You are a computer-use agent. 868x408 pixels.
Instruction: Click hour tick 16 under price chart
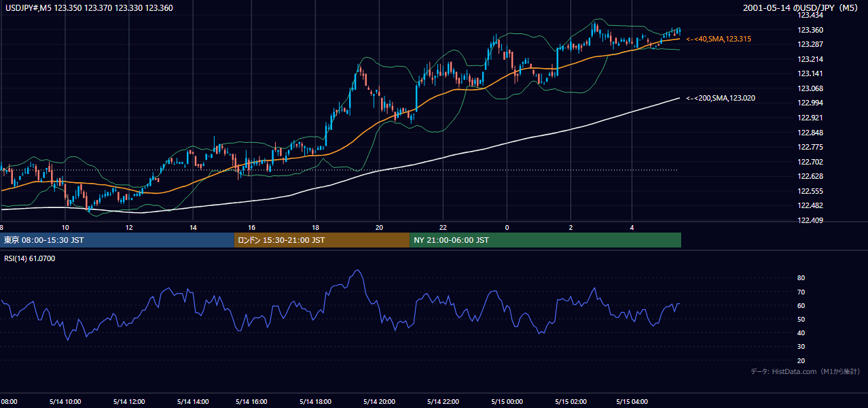[251, 227]
